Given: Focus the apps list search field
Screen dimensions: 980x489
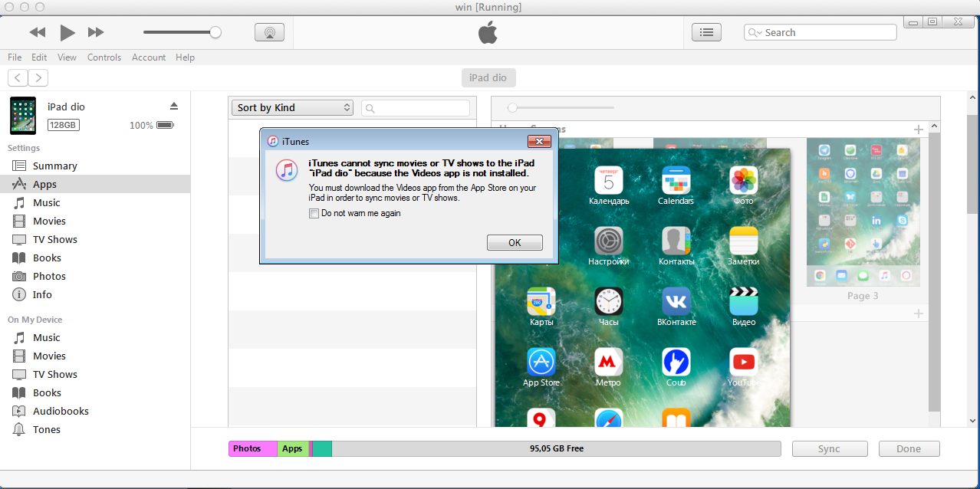Looking at the screenshot, I should 416,108.
